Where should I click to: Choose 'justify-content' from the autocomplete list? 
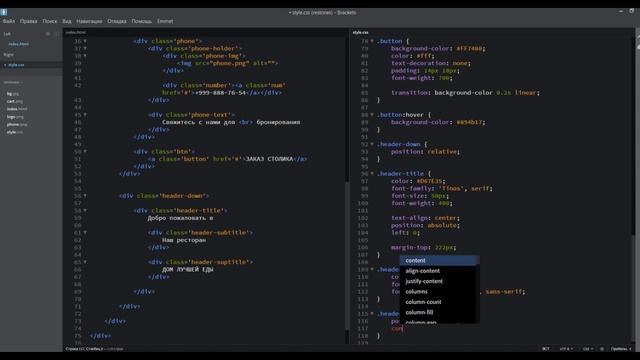click(x=439, y=281)
